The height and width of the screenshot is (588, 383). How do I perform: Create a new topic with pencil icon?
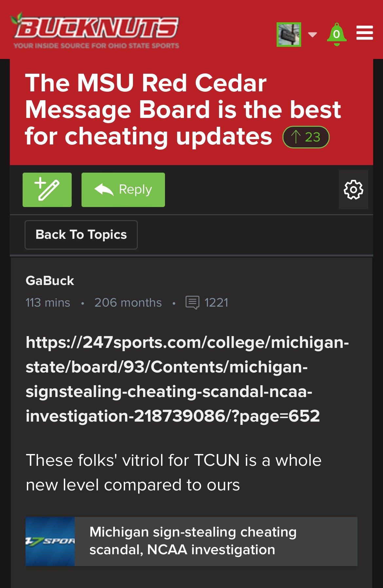[x=47, y=190]
